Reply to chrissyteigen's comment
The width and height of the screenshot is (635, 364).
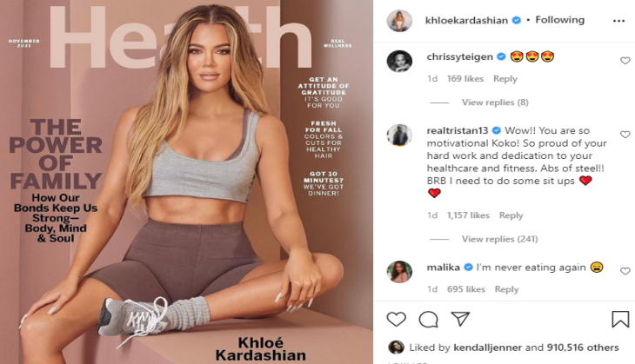505,79
